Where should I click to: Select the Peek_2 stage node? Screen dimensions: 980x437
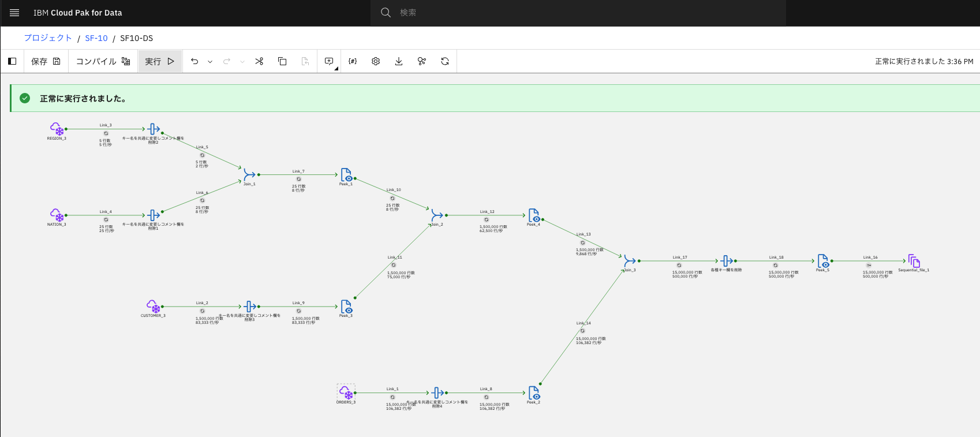534,393
